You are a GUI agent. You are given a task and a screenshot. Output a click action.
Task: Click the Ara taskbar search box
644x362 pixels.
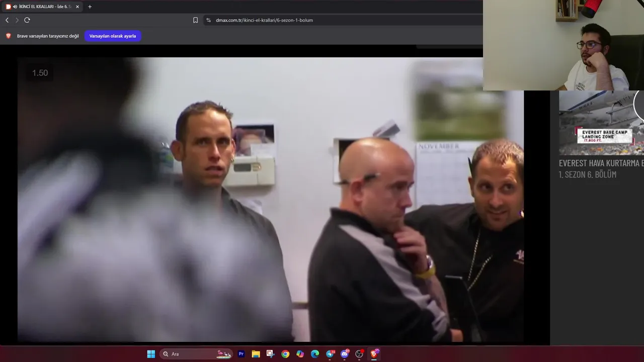coord(196,354)
